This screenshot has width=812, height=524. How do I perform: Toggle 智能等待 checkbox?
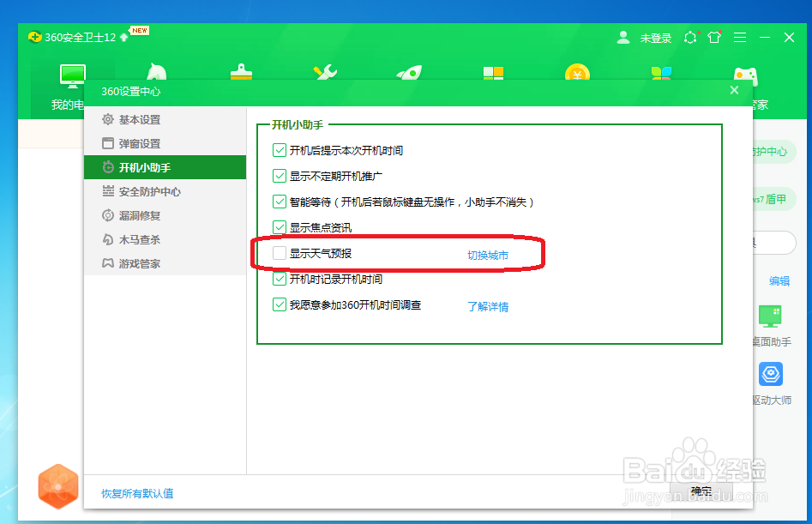point(280,202)
